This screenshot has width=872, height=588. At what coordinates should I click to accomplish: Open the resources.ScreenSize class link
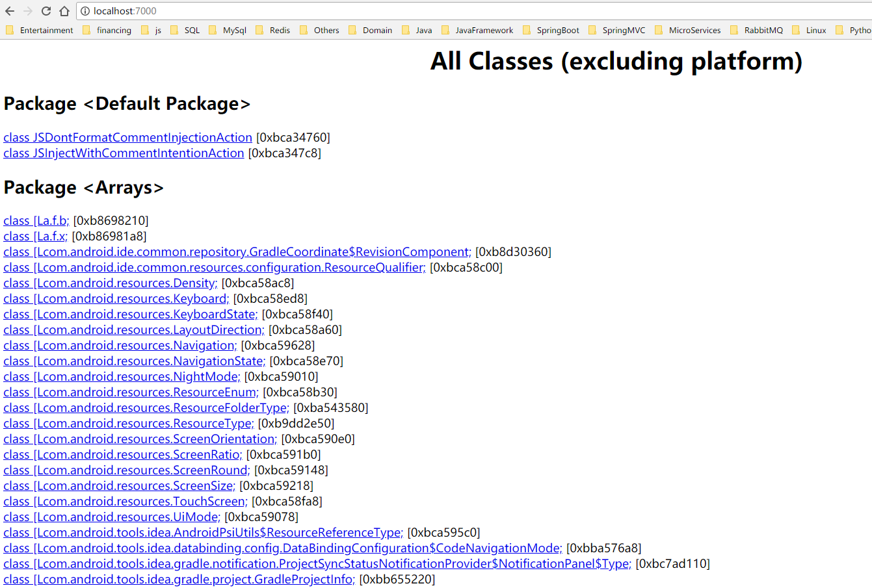pyautogui.click(x=120, y=486)
